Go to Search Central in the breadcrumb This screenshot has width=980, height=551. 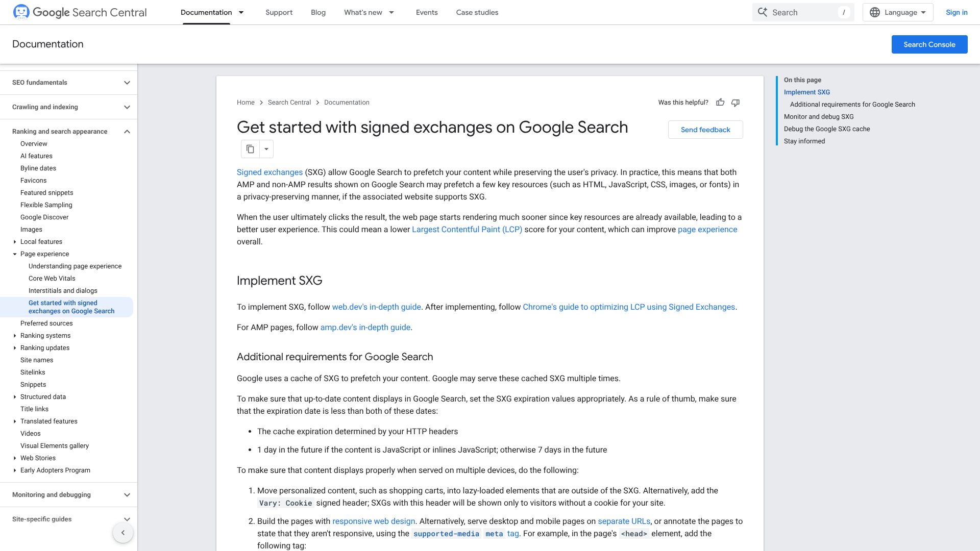[289, 103]
